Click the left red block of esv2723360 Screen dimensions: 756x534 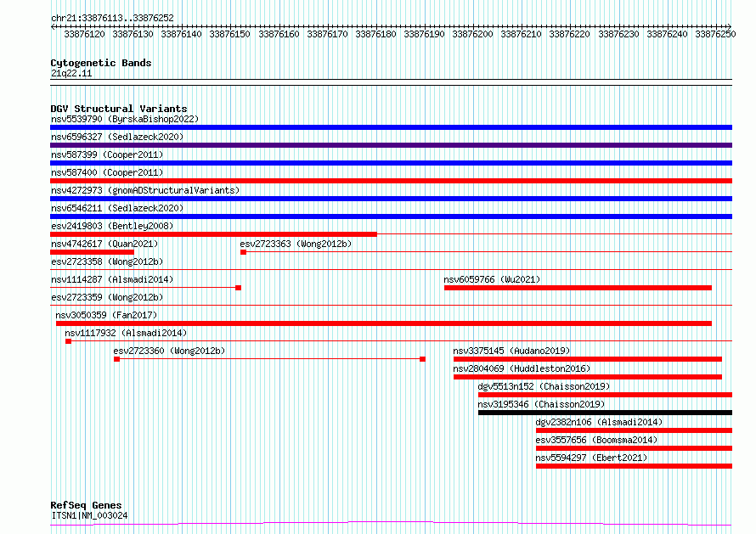[x=116, y=359]
